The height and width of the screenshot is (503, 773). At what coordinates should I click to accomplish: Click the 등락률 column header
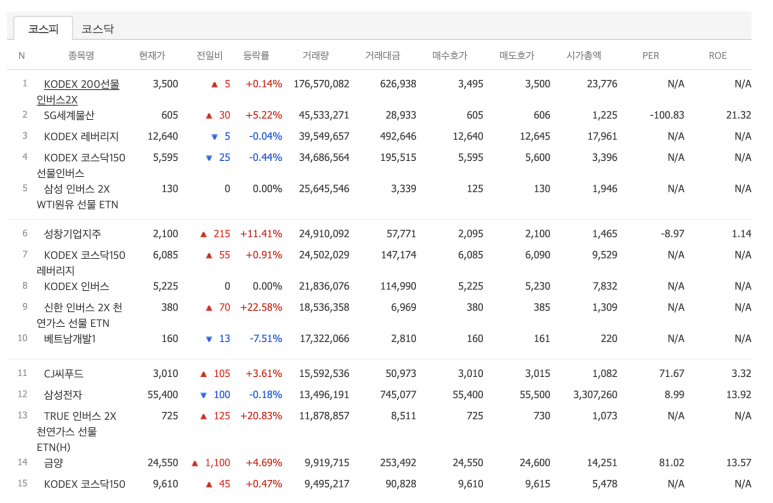click(256, 55)
